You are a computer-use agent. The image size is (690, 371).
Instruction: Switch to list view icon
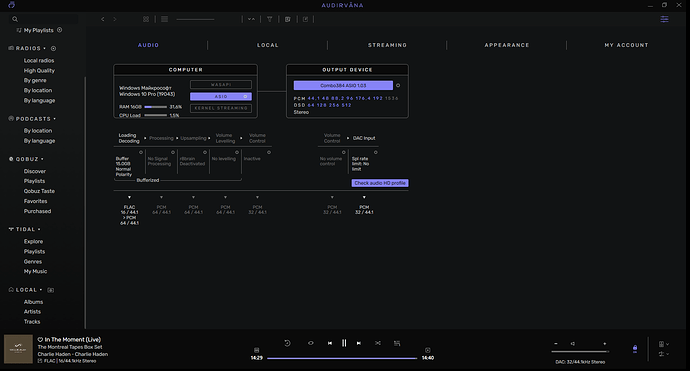coord(165,19)
